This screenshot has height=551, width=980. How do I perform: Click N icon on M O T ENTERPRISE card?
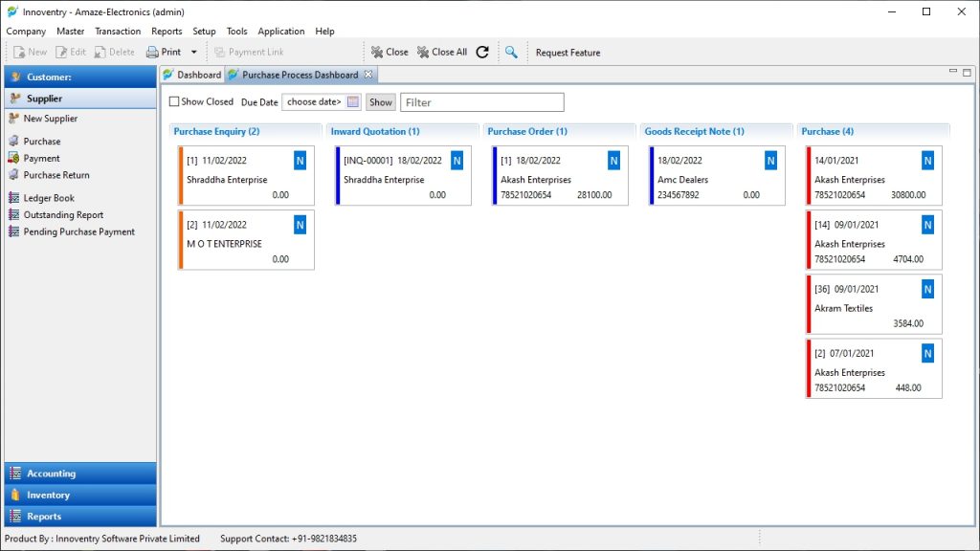[300, 225]
